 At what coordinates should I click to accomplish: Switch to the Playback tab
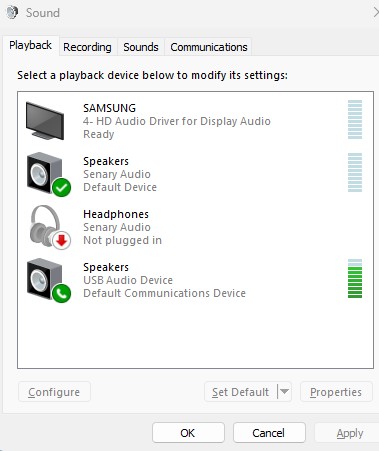[30, 45]
